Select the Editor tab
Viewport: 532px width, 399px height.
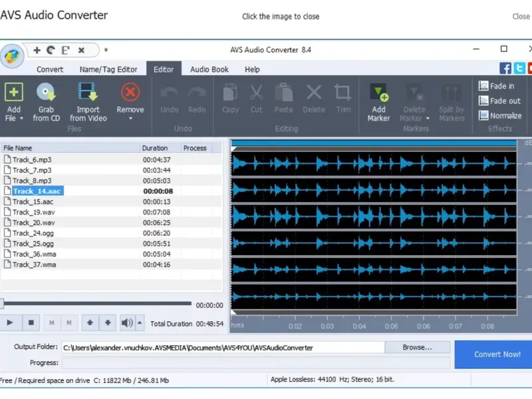(x=164, y=69)
